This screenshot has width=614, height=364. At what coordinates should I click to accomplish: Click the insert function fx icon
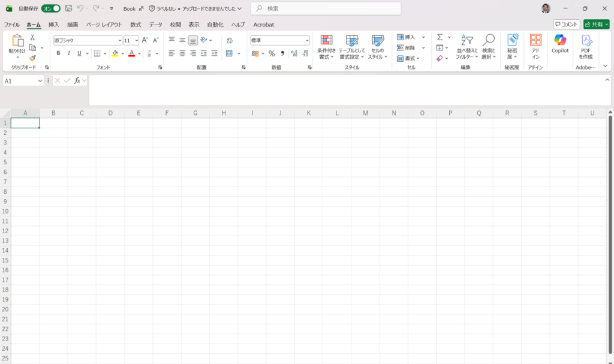pos(77,80)
